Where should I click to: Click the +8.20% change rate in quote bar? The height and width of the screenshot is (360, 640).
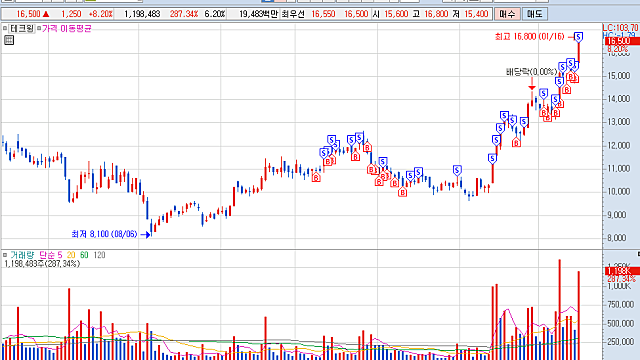pyautogui.click(x=100, y=14)
